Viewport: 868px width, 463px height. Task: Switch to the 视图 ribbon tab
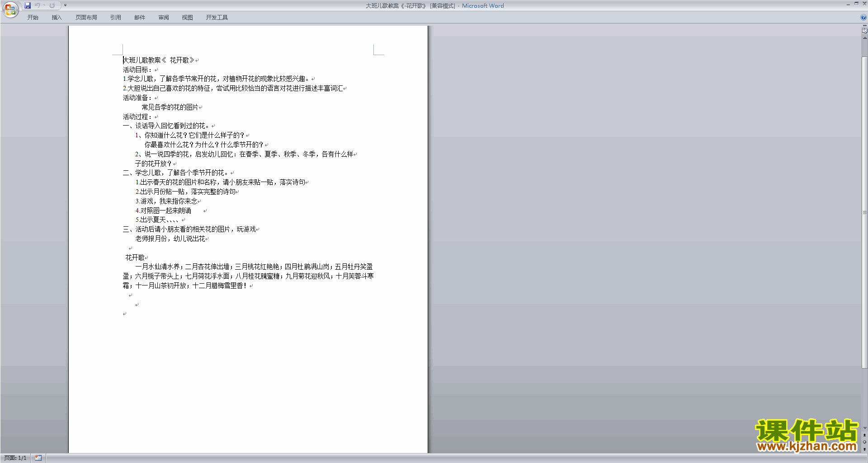(x=188, y=18)
